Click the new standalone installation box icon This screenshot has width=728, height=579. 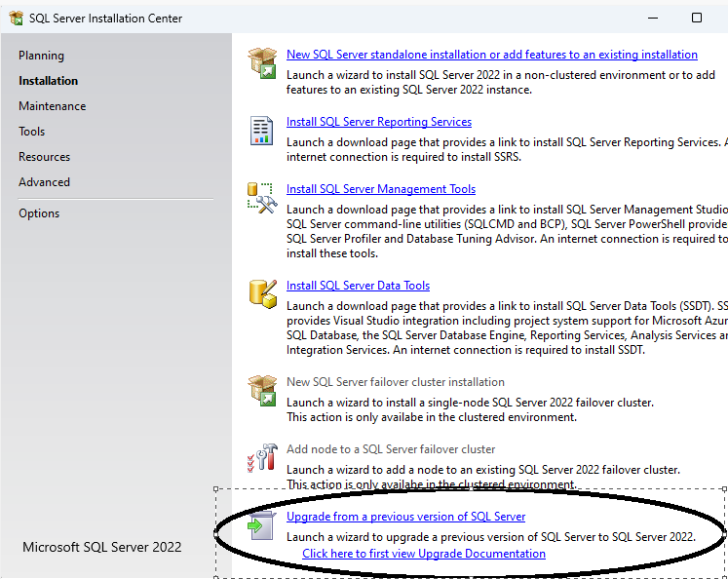262,62
